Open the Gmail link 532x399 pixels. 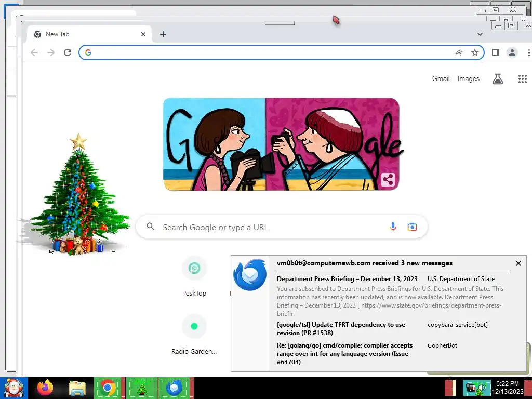tap(441, 79)
